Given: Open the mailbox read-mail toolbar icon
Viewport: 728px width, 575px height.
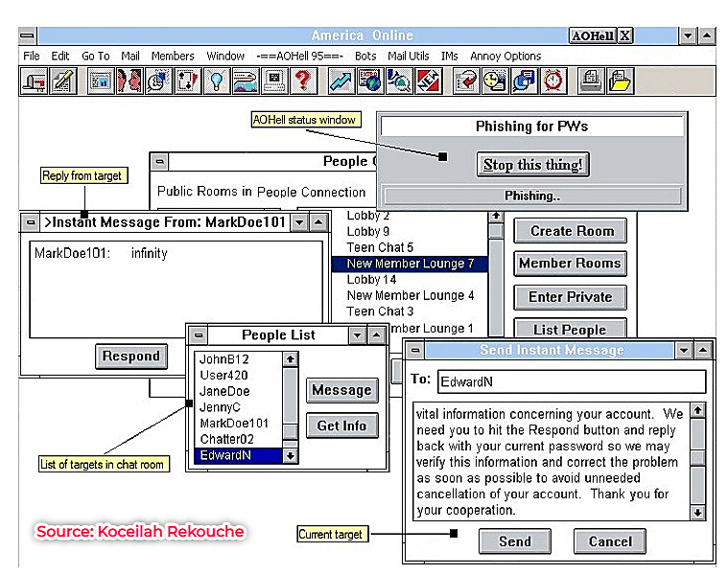Looking at the screenshot, I should 34,80.
